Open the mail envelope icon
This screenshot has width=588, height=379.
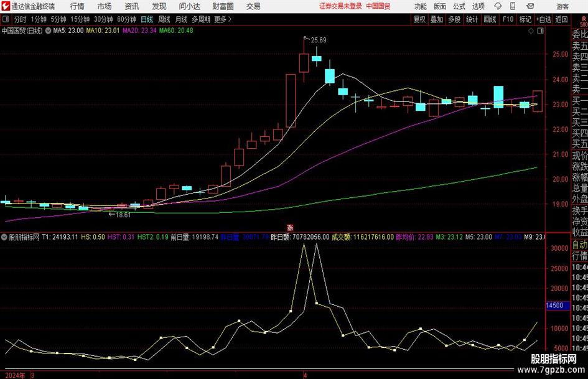[x=530, y=6]
